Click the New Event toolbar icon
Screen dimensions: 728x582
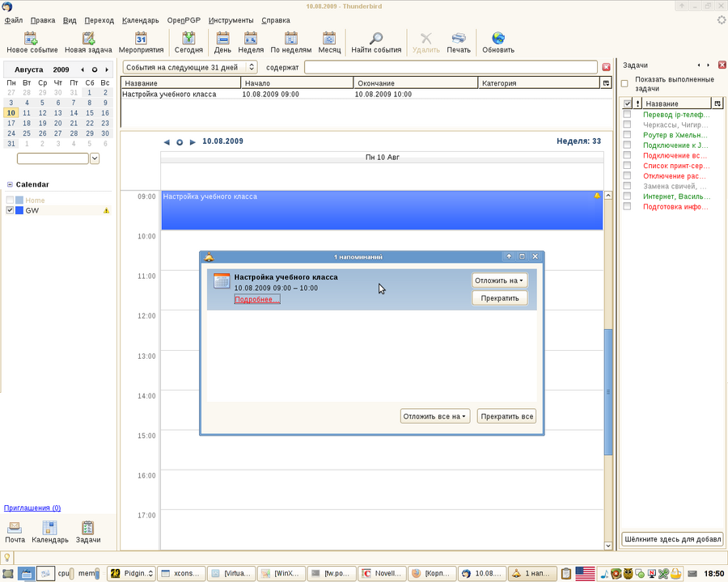[32, 38]
